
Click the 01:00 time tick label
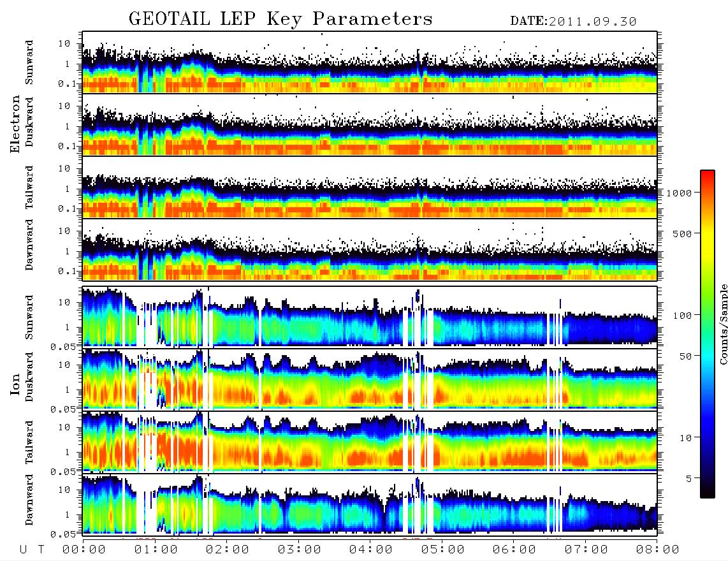156,550
